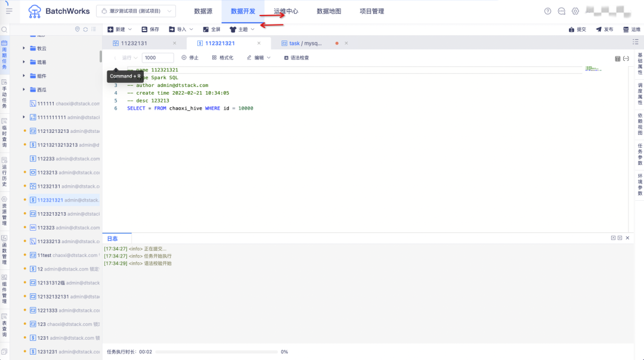Viewport: 644px width, 360px height.
Task: Click the 运行 run button
Action: (x=128, y=57)
